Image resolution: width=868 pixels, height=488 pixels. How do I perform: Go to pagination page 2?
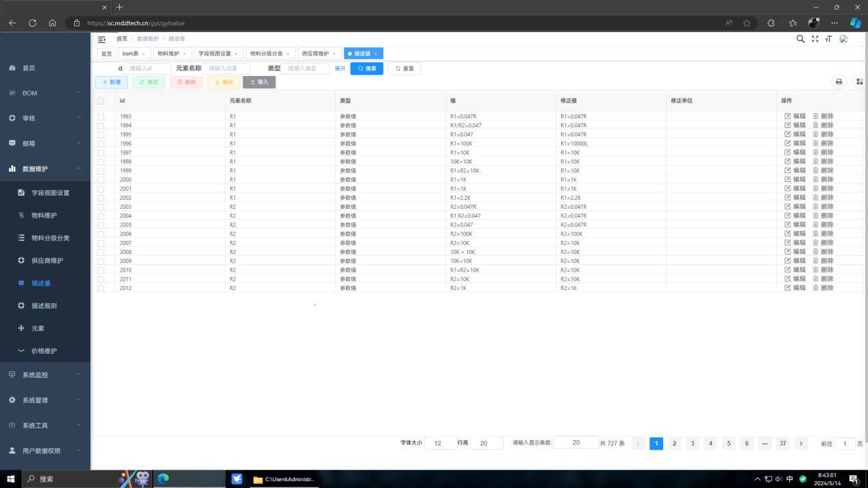(x=674, y=444)
